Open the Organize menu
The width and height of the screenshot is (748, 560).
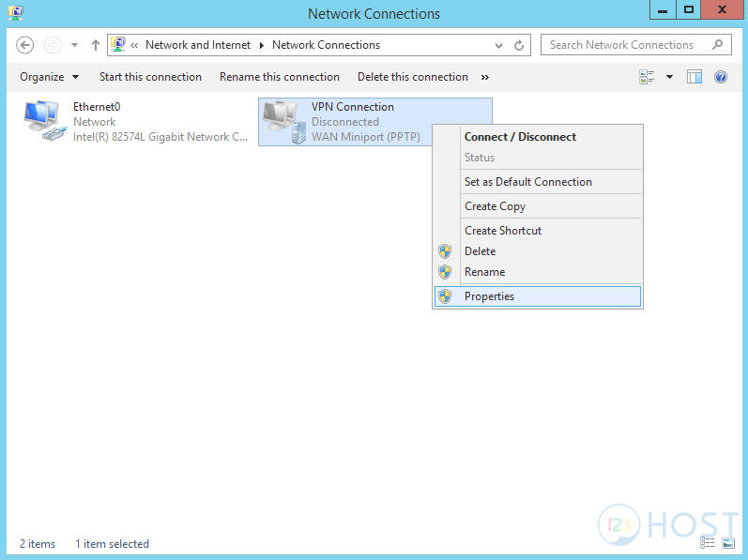click(x=49, y=77)
